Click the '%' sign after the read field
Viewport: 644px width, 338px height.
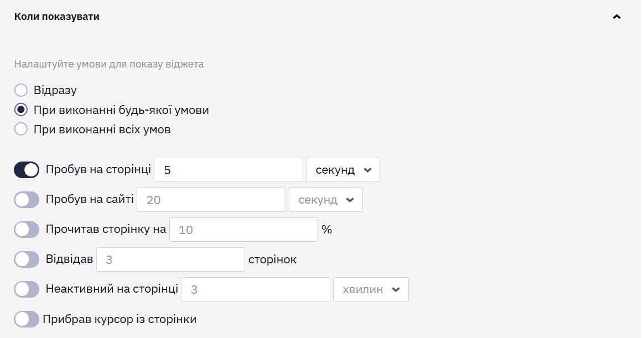click(x=327, y=230)
